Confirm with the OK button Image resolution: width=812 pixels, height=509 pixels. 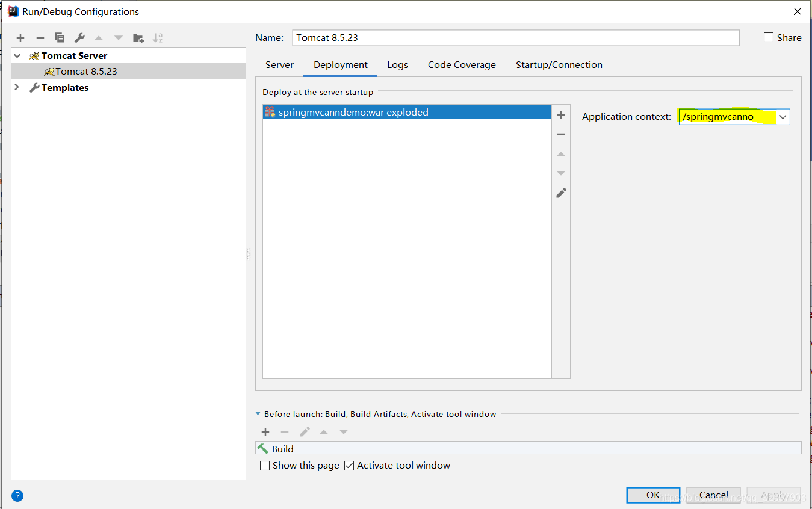coord(653,495)
